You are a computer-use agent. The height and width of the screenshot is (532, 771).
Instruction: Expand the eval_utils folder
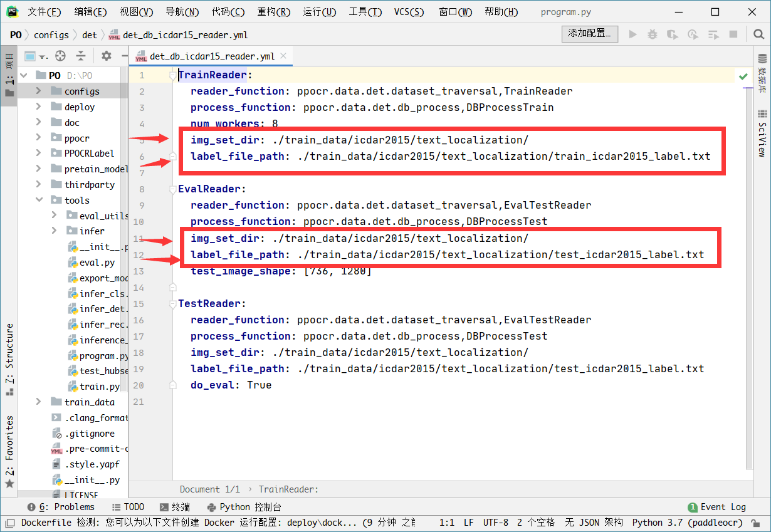coord(55,216)
